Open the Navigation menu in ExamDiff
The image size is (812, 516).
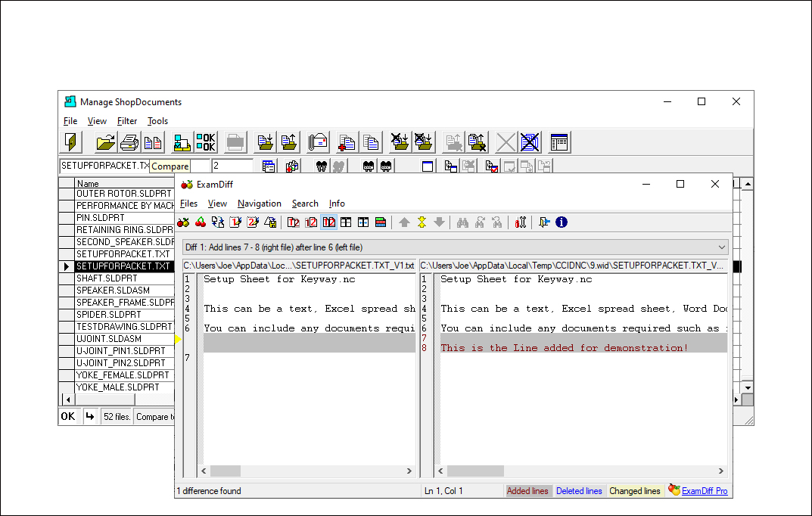click(260, 204)
